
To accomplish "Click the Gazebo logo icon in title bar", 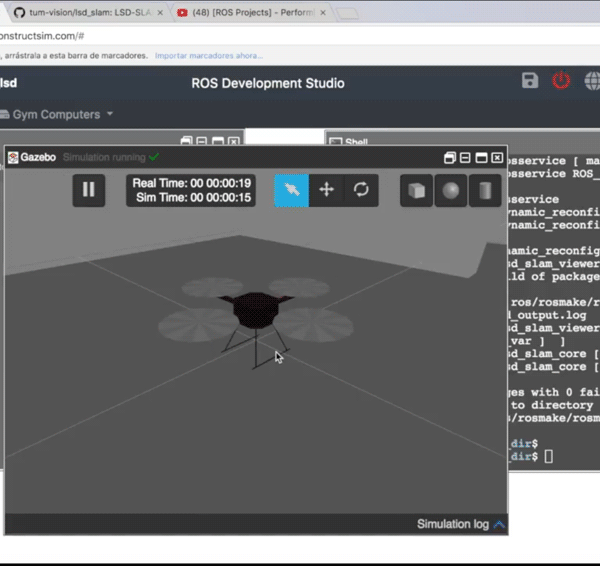I will coord(13,157).
